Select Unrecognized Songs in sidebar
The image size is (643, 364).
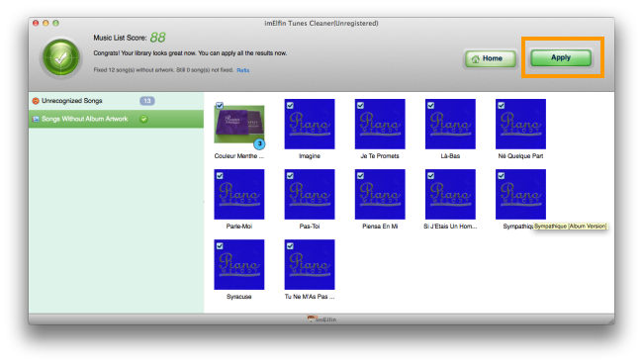tap(116, 101)
